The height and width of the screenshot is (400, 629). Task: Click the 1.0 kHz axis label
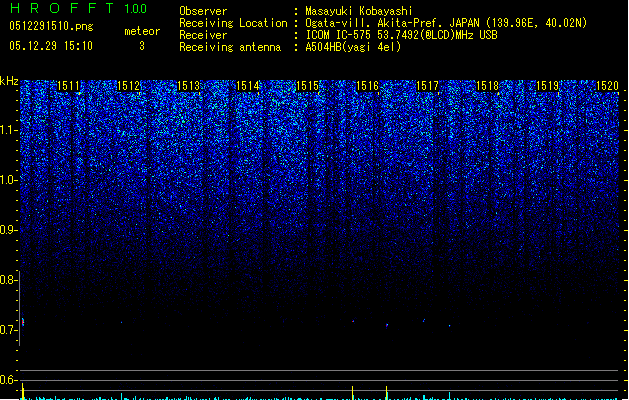[x=8, y=180]
